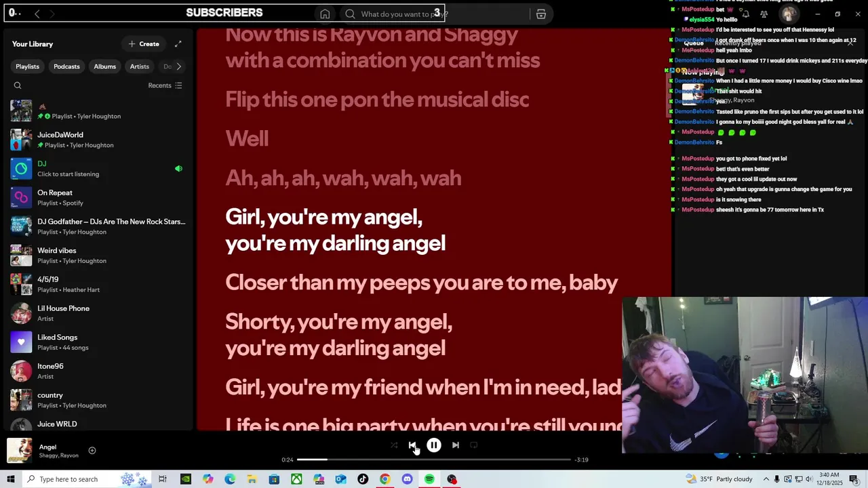868x488 pixels.
Task: Open the DJ Godfather playlist
Action: [x=98, y=226]
